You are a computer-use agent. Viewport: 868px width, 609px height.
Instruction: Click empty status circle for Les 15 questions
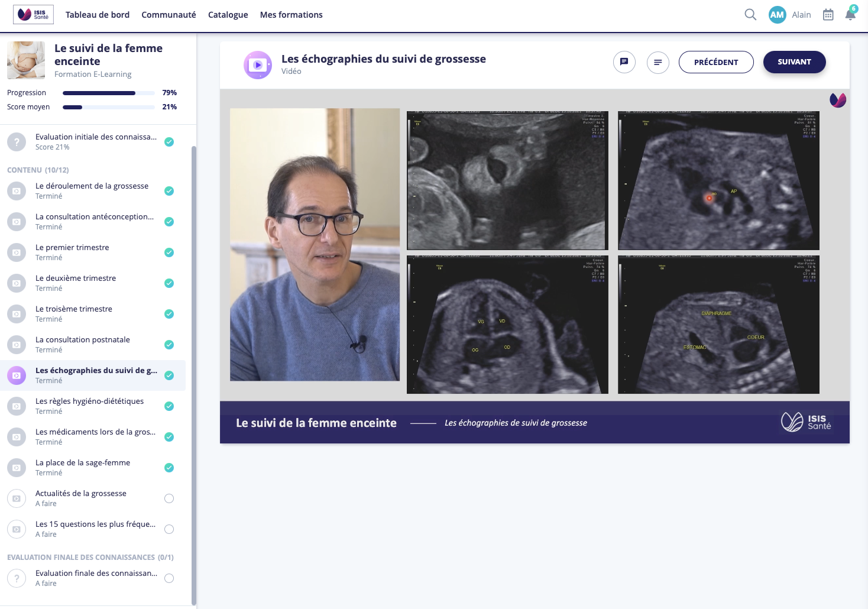(x=169, y=529)
